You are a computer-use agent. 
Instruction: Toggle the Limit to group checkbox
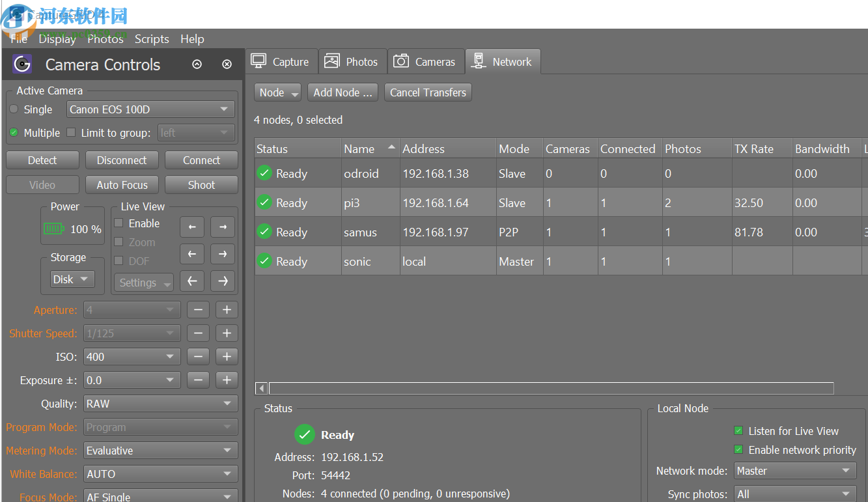pyautogui.click(x=72, y=132)
